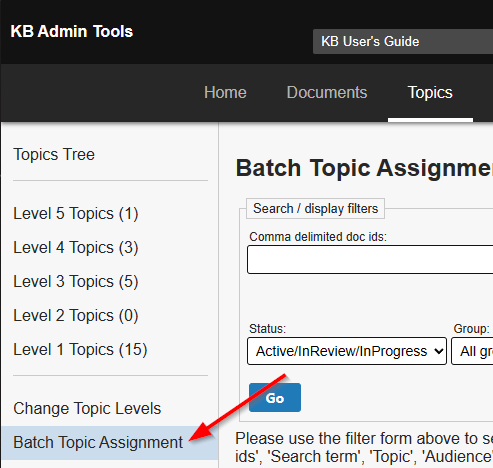View Level 5 Topics (1)
The width and height of the screenshot is (493, 468).
(x=76, y=213)
